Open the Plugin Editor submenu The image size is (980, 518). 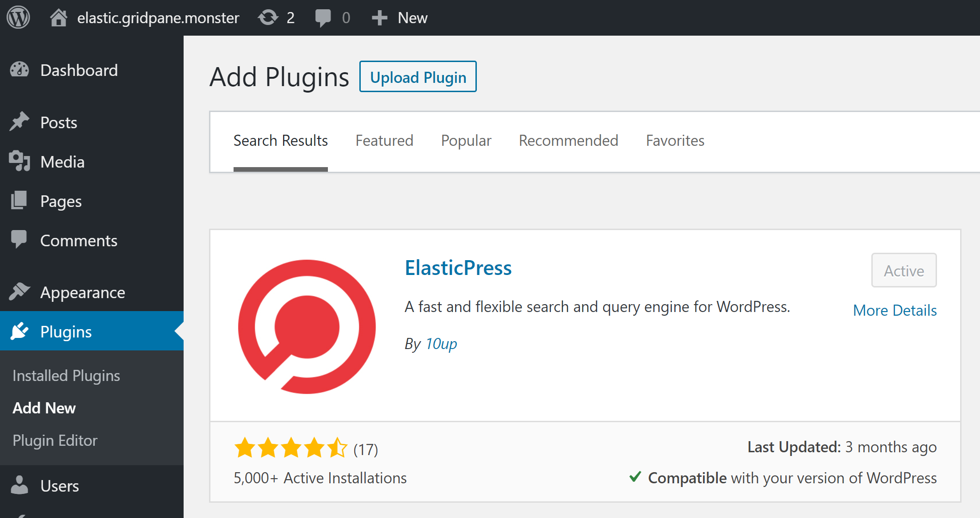pyautogui.click(x=55, y=440)
